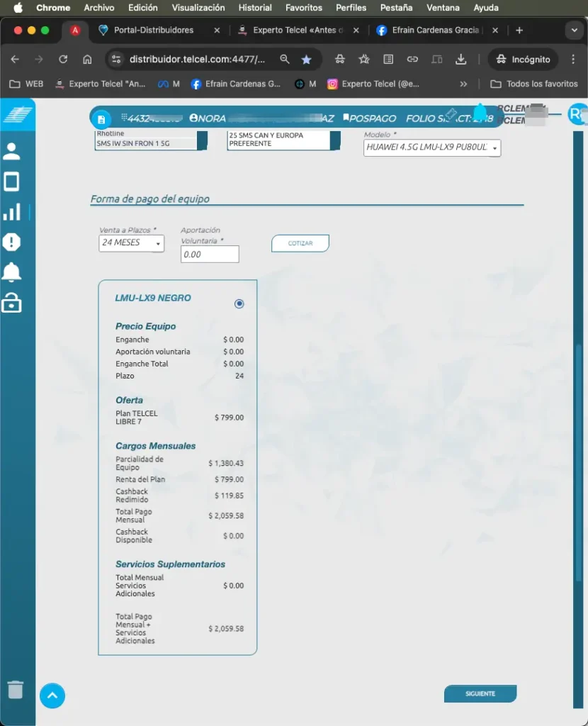Click the COTIZAR button
The width and height of the screenshot is (588, 726).
tap(300, 243)
